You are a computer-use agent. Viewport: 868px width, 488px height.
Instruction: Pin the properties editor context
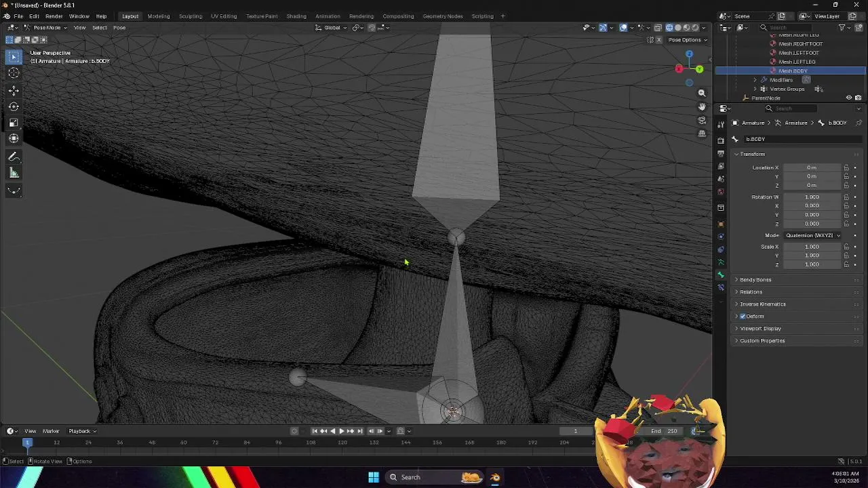[859, 123]
